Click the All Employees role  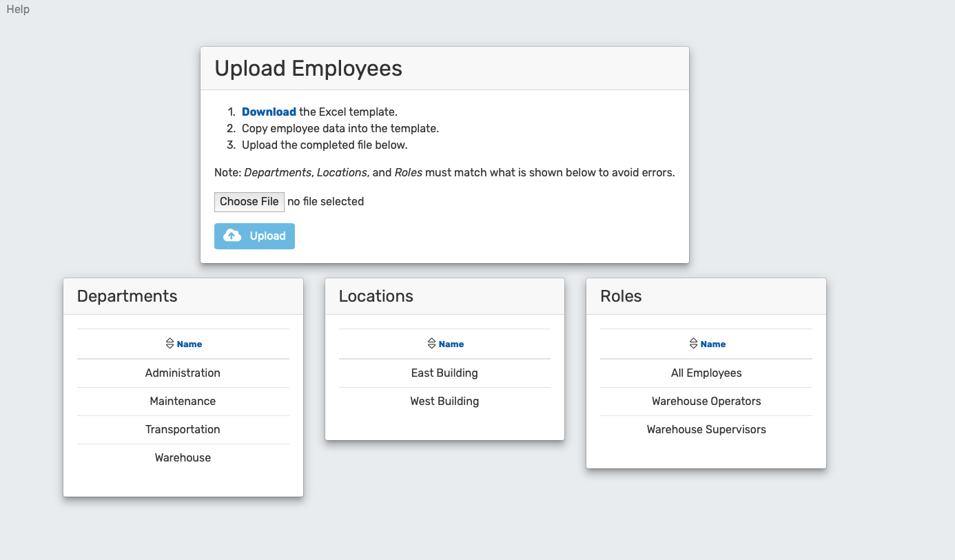pyautogui.click(x=706, y=373)
